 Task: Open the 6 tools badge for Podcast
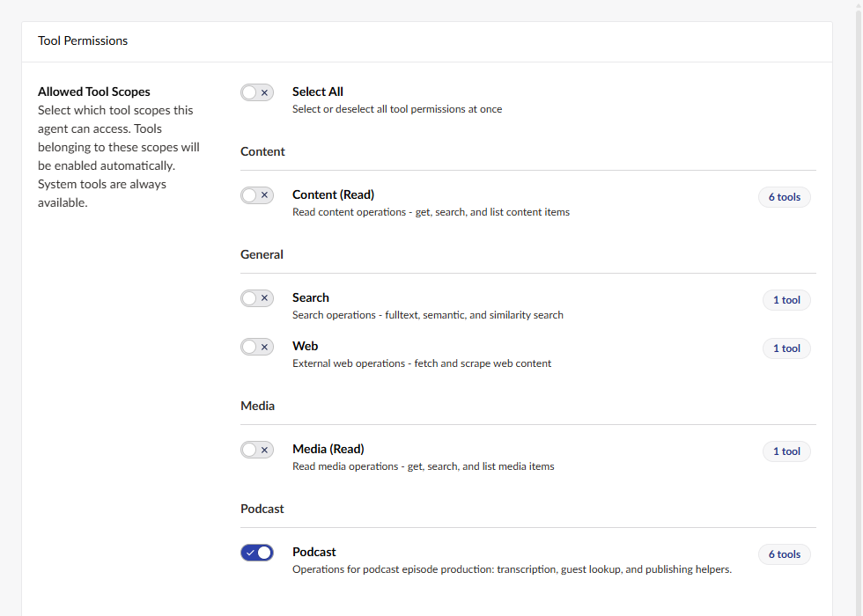pos(785,554)
